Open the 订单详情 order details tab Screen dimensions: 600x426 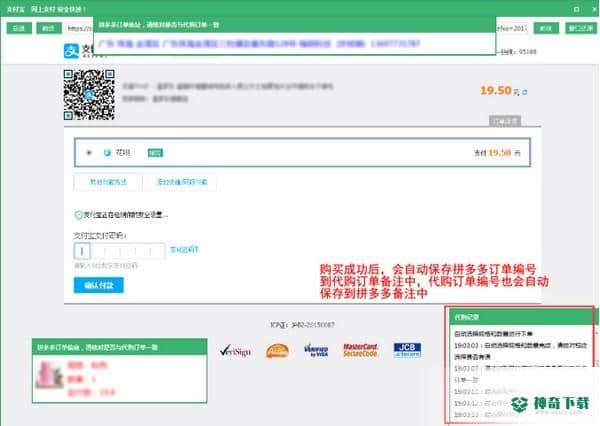pos(505,121)
